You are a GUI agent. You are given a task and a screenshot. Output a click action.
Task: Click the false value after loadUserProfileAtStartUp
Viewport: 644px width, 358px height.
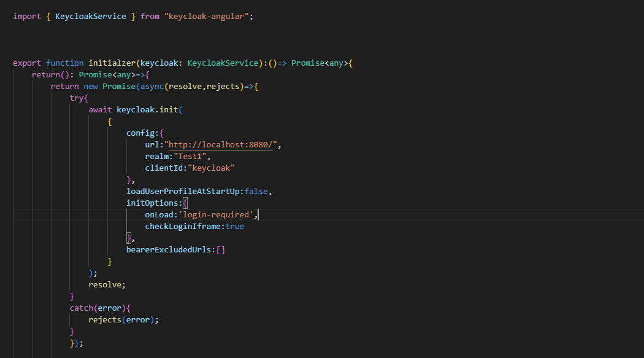click(256, 192)
